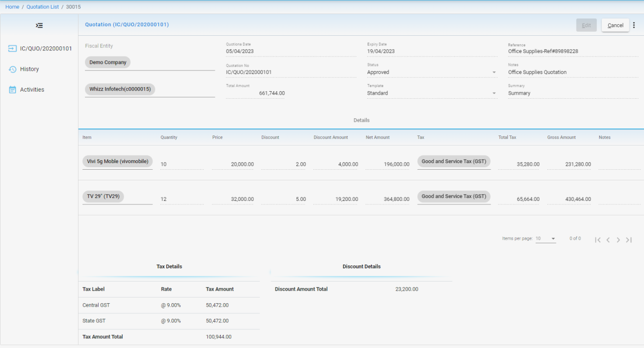
Task: Go to the first page of items
Action: click(x=598, y=240)
